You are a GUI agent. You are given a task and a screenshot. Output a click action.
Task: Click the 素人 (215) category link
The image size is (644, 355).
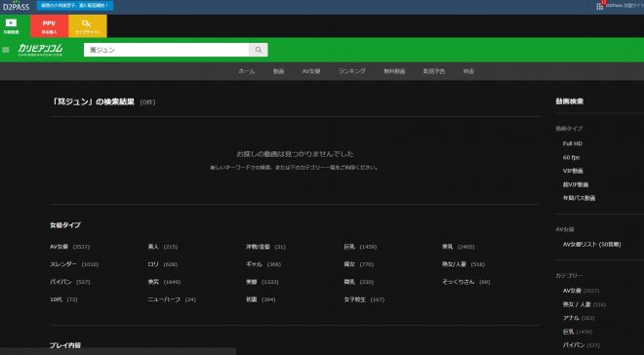pos(163,247)
